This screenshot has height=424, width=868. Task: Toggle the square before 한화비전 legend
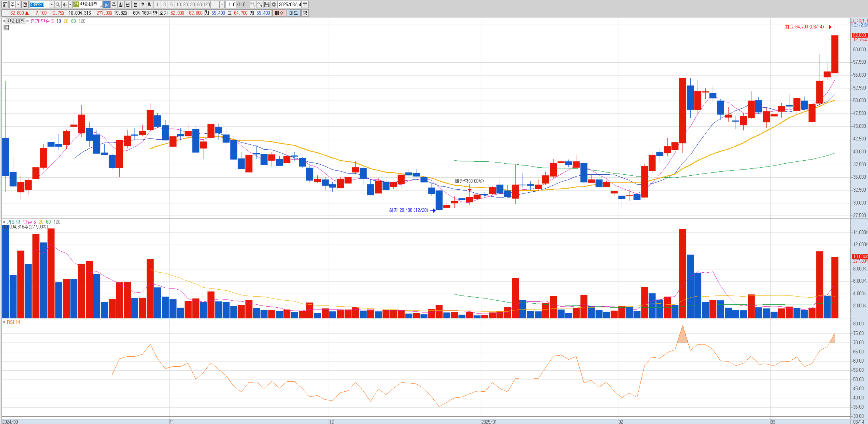point(4,21)
